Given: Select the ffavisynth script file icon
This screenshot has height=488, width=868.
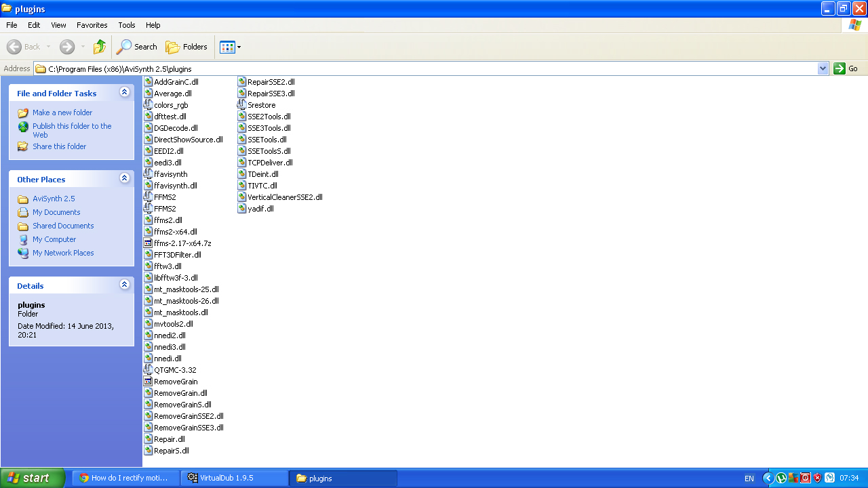Looking at the screenshot, I should pyautogui.click(x=148, y=174).
